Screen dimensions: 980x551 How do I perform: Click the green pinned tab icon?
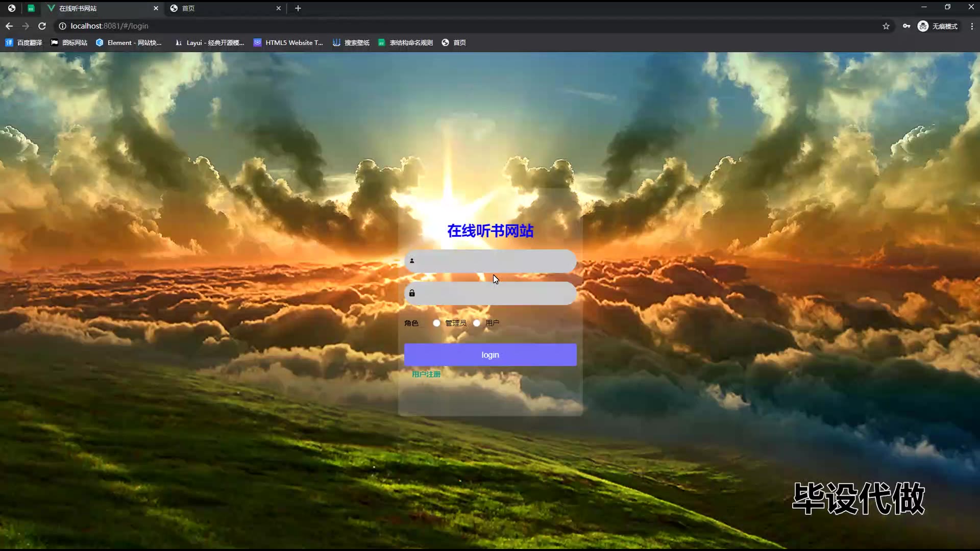(31, 8)
